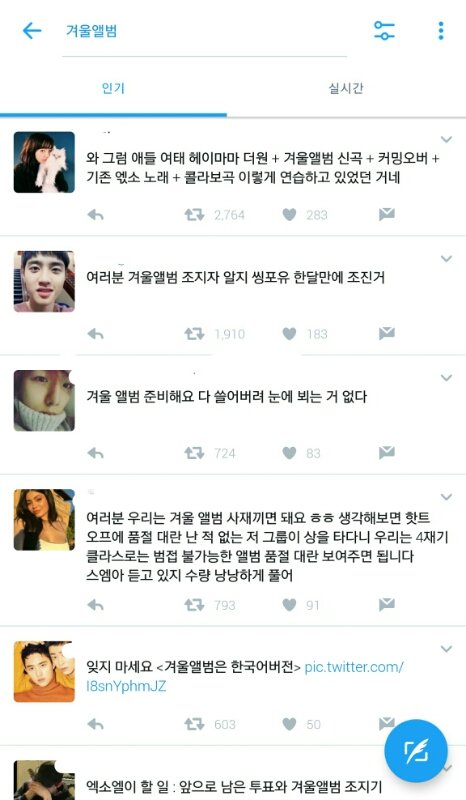Tap the back arrow icon

(32, 31)
